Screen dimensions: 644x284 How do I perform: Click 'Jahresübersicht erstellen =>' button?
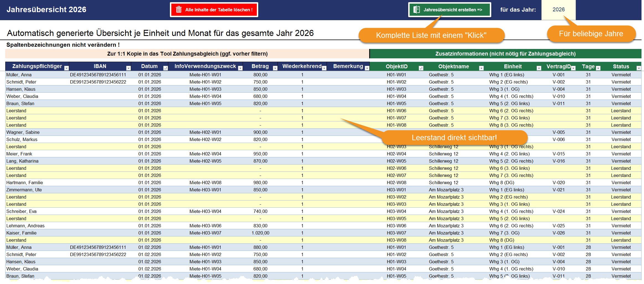450,10
